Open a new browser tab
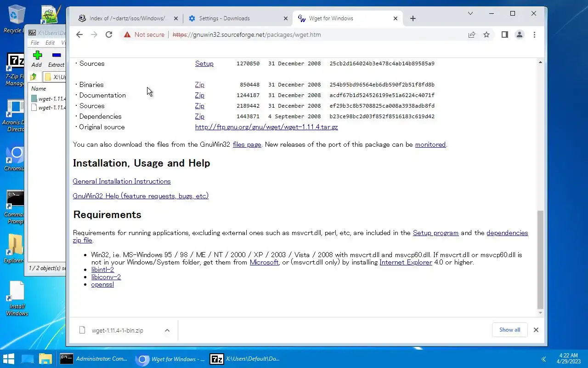Viewport: 588px width, 368px height. pos(413,18)
